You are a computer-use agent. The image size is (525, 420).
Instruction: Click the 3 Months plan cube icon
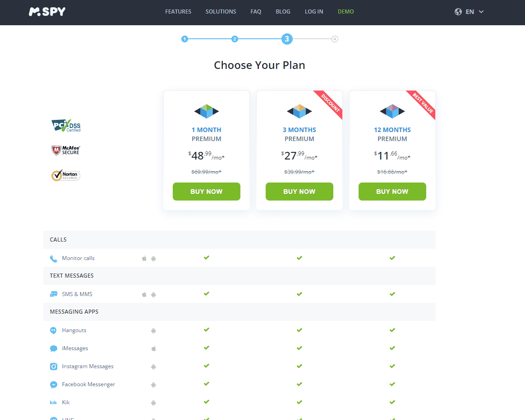pos(299,111)
